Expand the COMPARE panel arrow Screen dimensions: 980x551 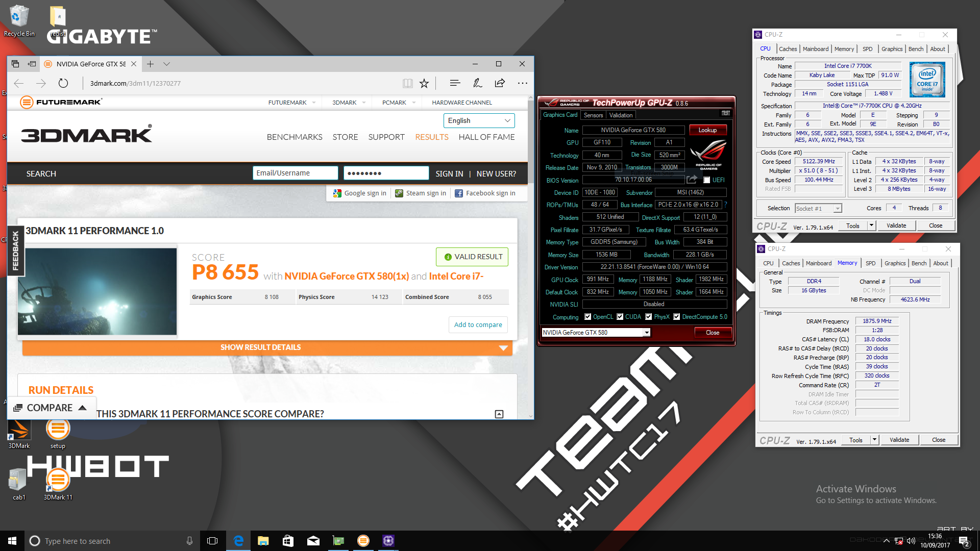click(x=83, y=408)
